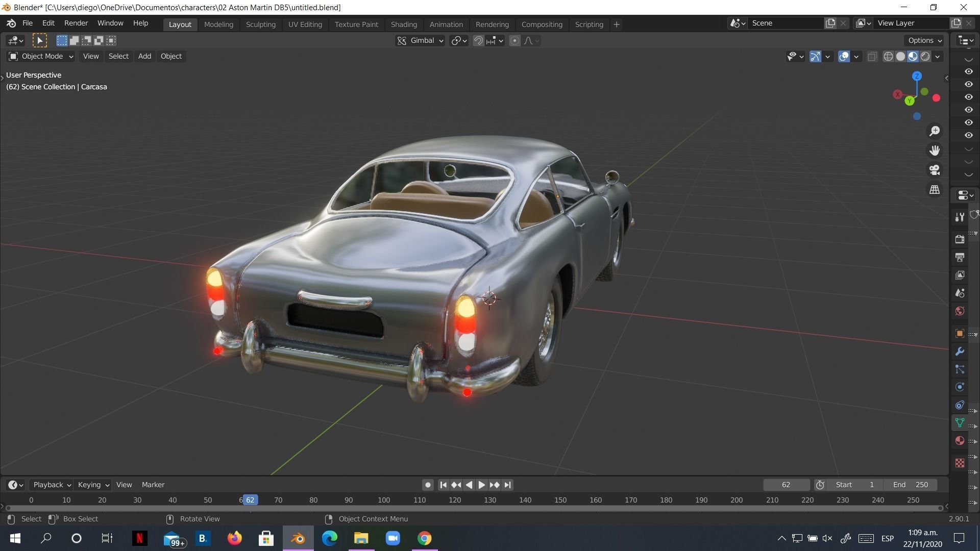Open the timeline Keying popover
The image size is (980, 551).
pyautogui.click(x=93, y=485)
